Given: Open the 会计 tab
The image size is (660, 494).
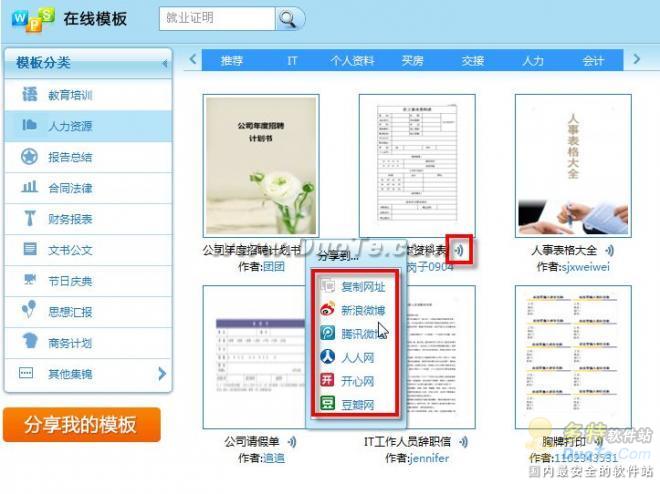Looking at the screenshot, I should tap(593, 61).
